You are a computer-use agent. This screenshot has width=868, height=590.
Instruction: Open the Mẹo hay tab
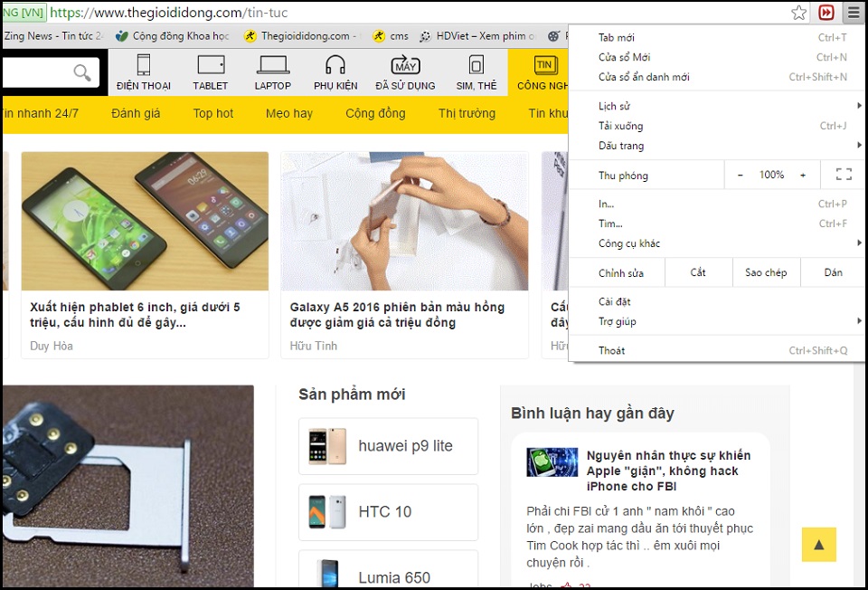pyautogui.click(x=289, y=114)
